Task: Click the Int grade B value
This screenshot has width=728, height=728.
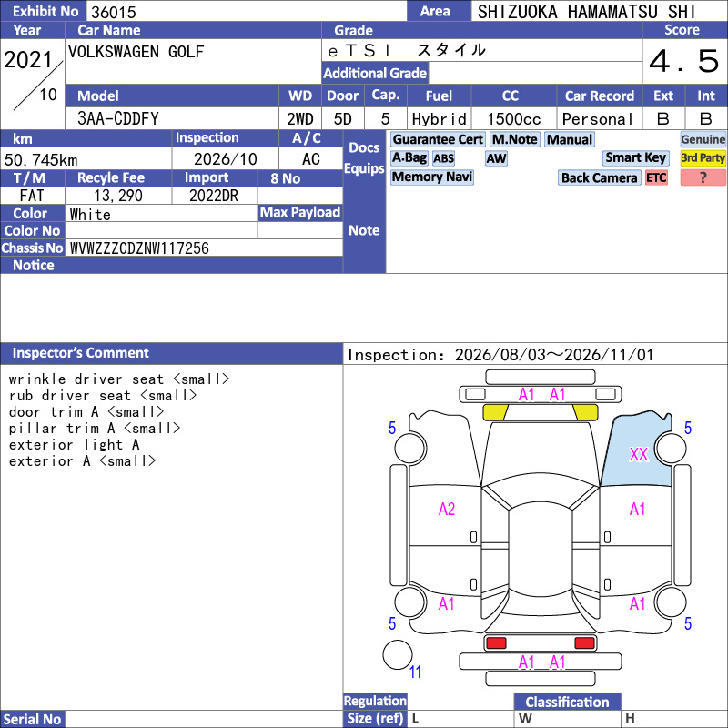Action: [706, 119]
